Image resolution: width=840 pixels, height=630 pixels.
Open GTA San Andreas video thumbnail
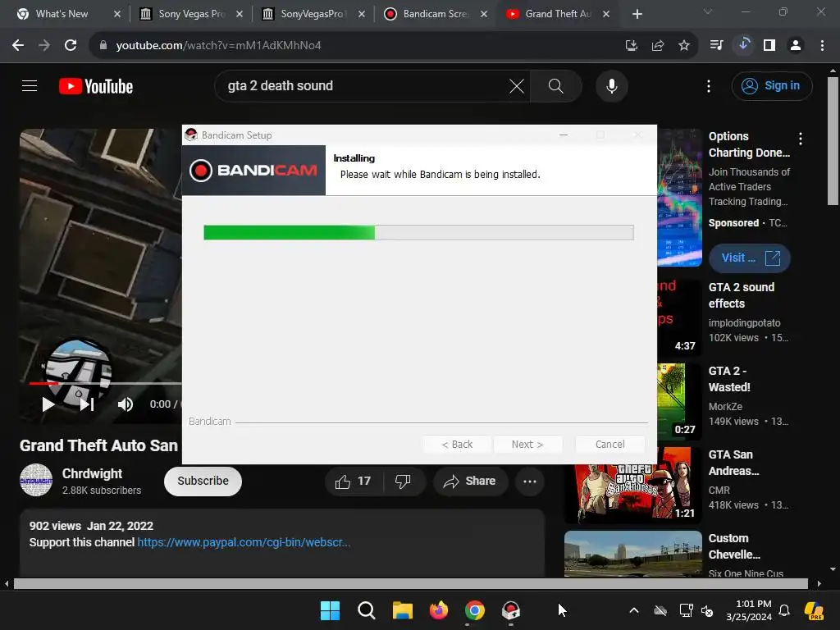pos(632,486)
